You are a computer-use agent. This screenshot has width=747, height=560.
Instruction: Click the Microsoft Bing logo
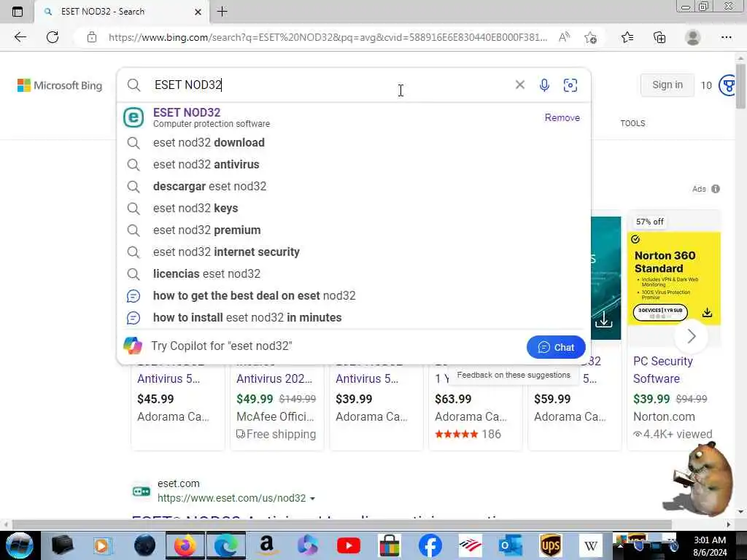[x=60, y=85]
